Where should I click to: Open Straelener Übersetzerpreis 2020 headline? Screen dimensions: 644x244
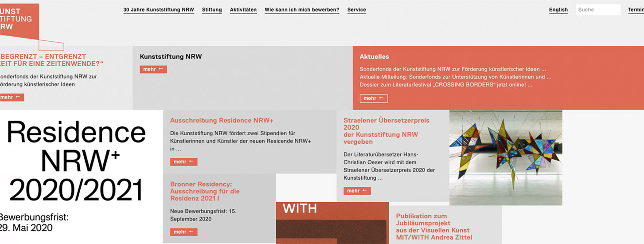pyautogui.click(x=386, y=131)
